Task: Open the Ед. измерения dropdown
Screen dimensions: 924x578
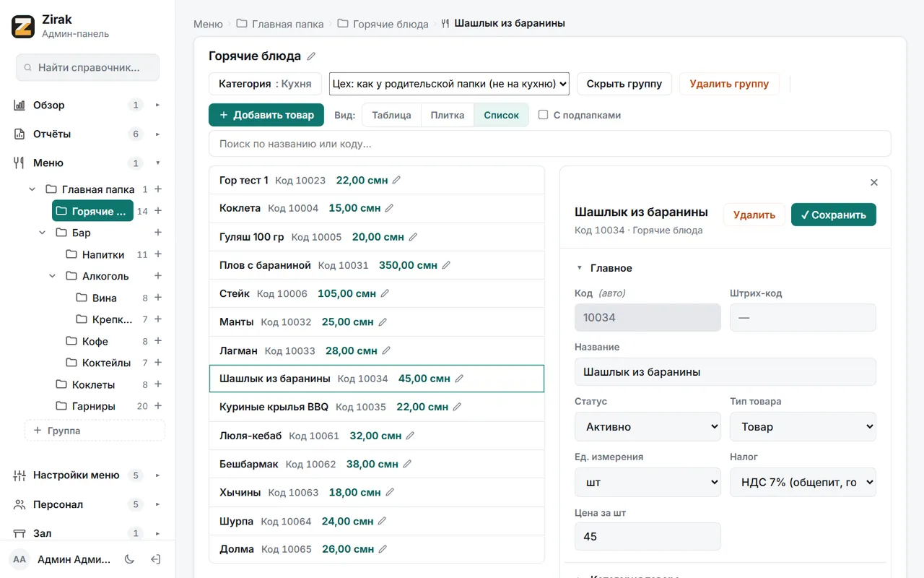Action: pyautogui.click(x=648, y=482)
